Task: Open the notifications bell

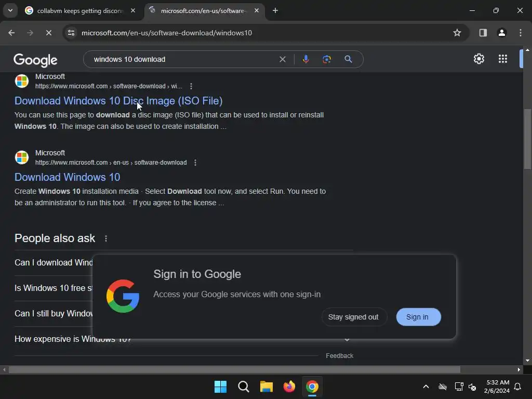Action: tap(518, 387)
